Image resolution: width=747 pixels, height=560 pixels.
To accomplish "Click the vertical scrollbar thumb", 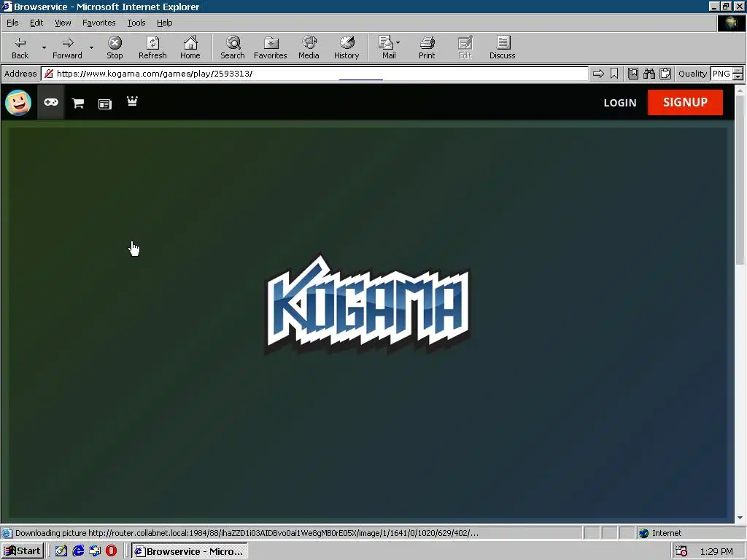I will (740, 179).
